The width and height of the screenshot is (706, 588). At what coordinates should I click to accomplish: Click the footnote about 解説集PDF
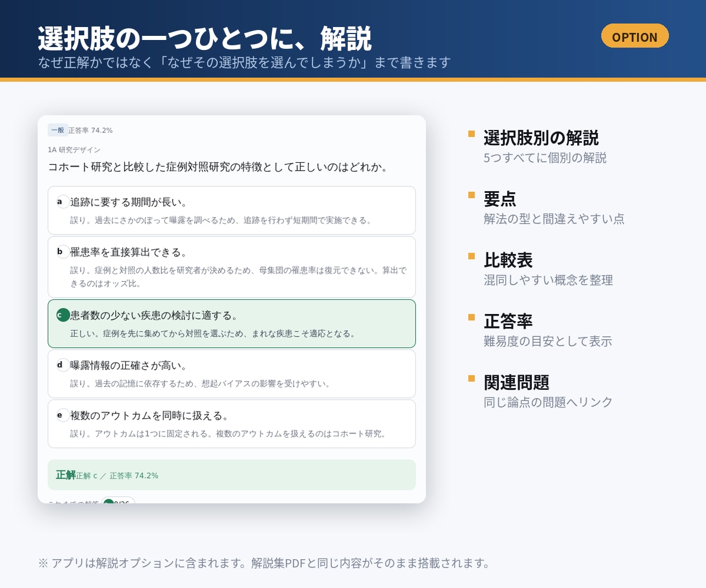[x=264, y=563]
